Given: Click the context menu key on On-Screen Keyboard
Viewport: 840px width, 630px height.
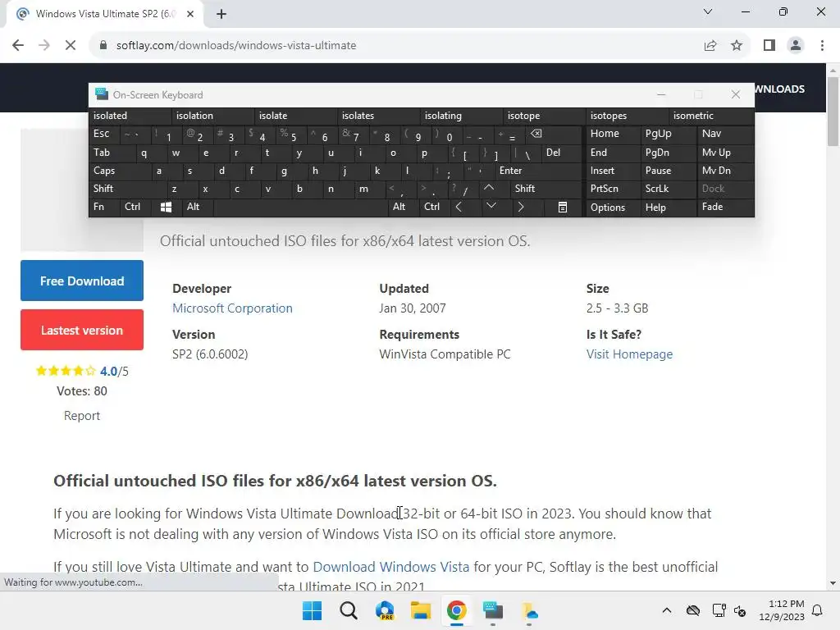Looking at the screenshot, I should pos(563,207).
